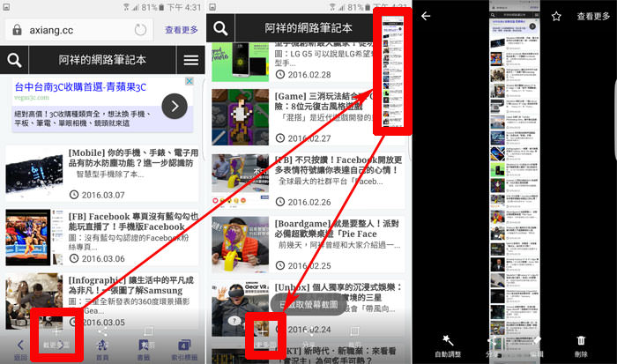Open the Pie Face man thumbnail

(x=240, y=245)
